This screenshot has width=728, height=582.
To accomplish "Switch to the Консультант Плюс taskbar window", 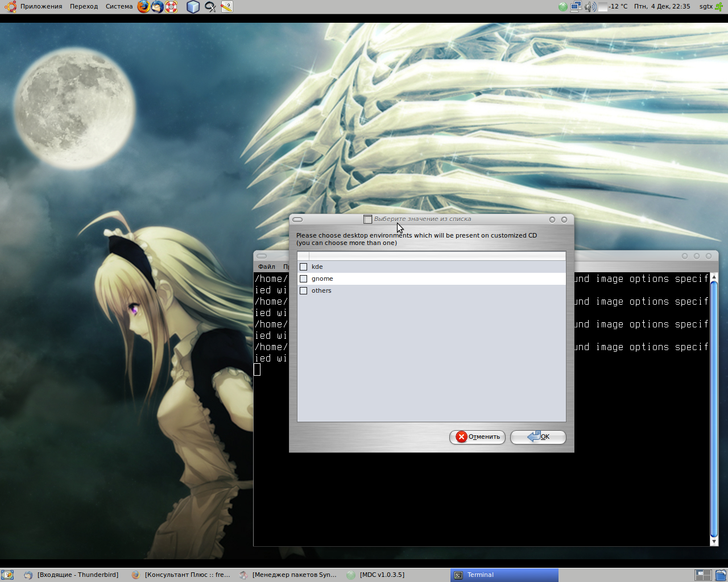I will [181, 575].
